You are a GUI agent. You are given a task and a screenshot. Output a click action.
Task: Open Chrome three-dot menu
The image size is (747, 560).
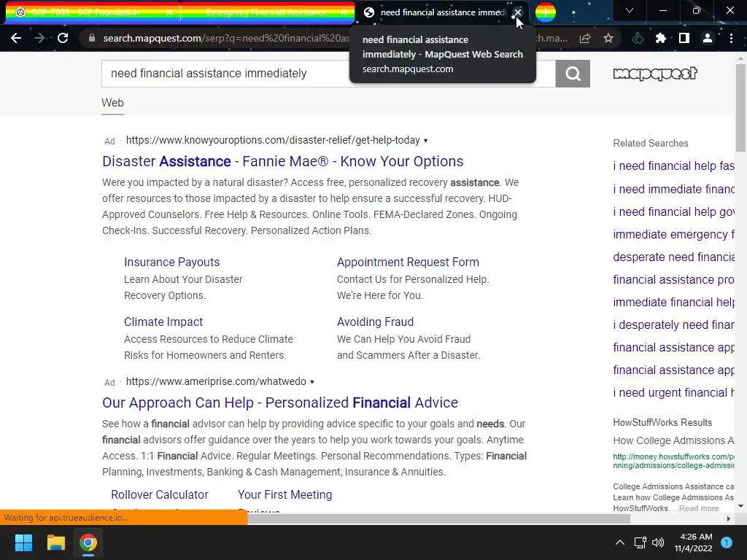[731, 39]
